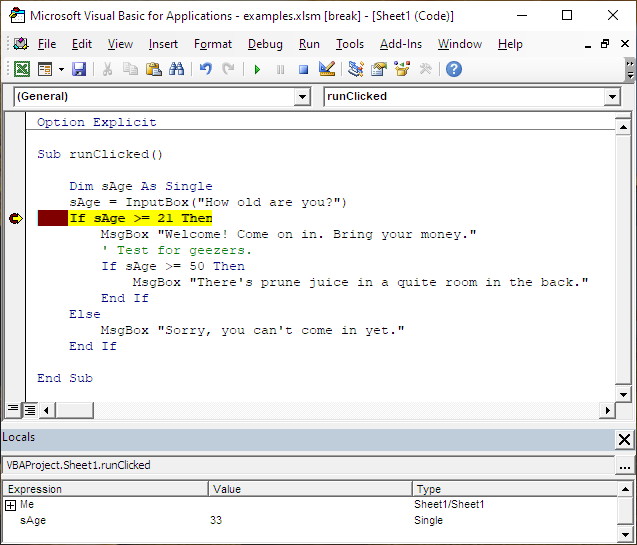This screenshot has width=637, height=545.
Task: Click the value 33 for sAge
Action: click(x=216, y=520)
